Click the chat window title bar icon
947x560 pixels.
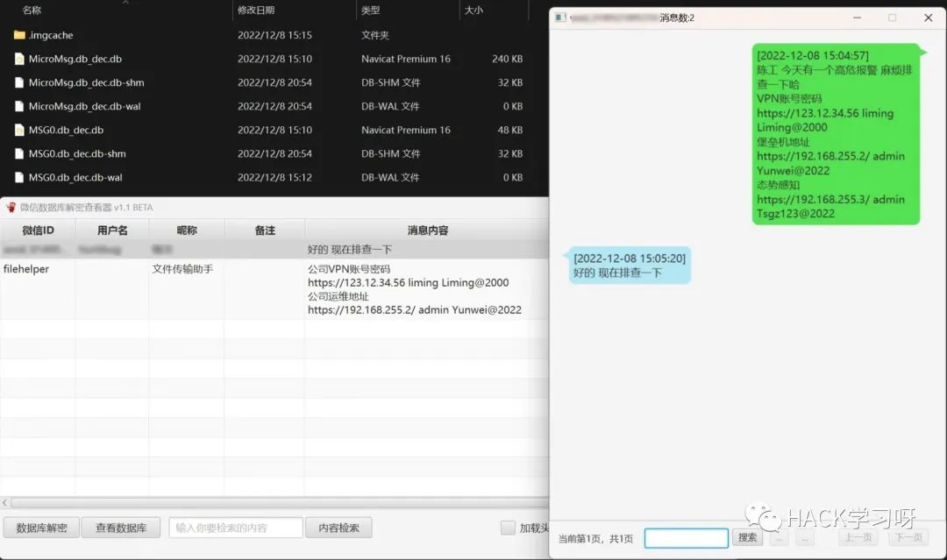click(x=560, y=18)
